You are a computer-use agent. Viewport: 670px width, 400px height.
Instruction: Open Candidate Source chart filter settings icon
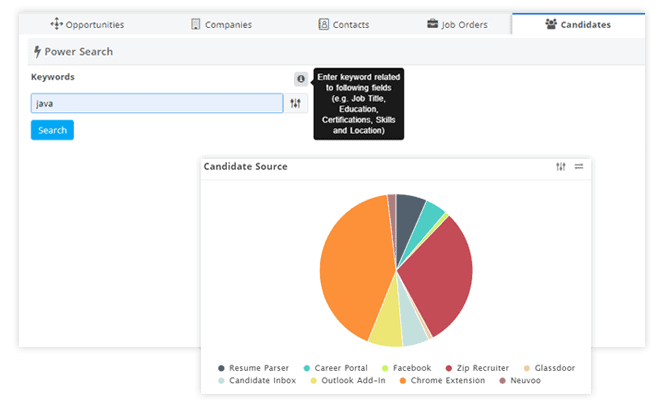pos(561,167)
